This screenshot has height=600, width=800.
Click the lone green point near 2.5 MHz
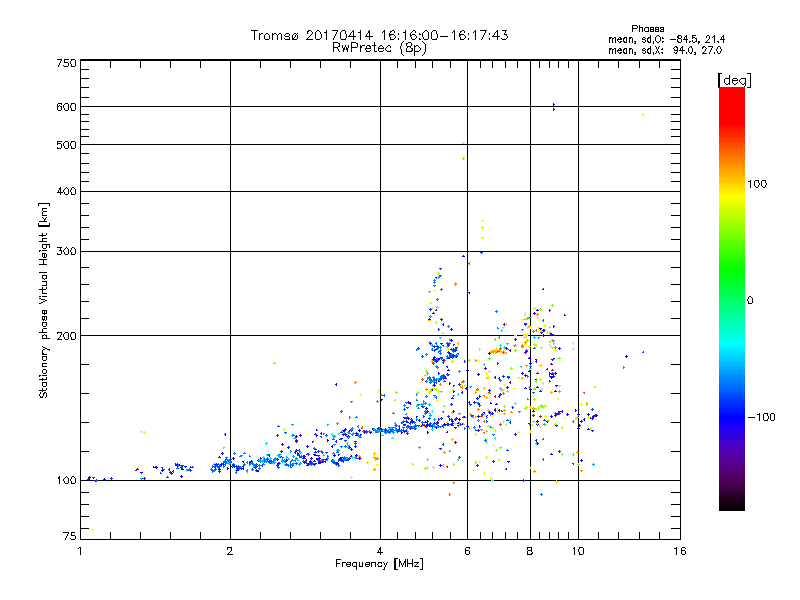click(x=274, y=363)
